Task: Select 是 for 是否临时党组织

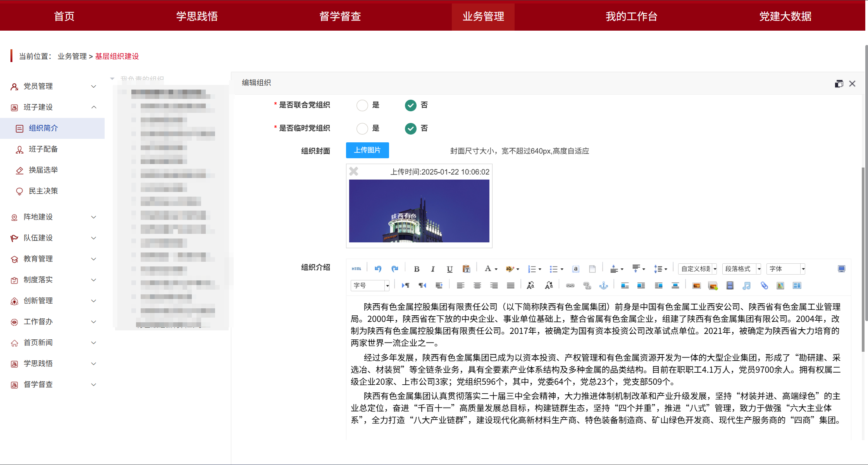Action: 362,128
